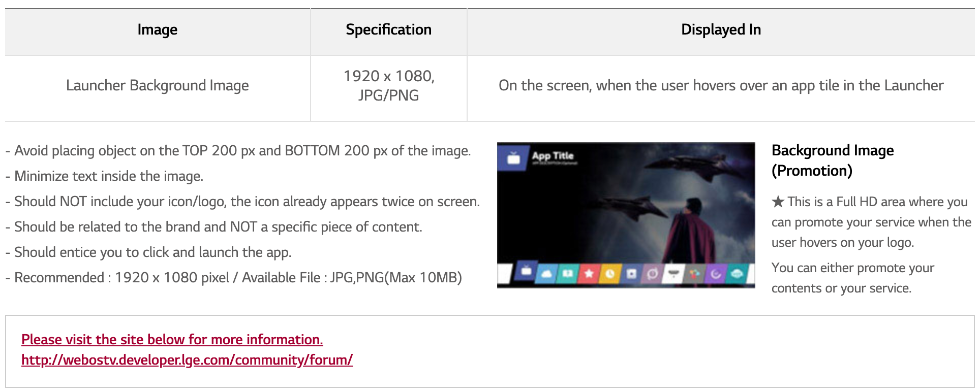This screenshot has height=392, width=980.
Task: Click the blue TV tile in launcher bar
Action: (x=526, y=272)
